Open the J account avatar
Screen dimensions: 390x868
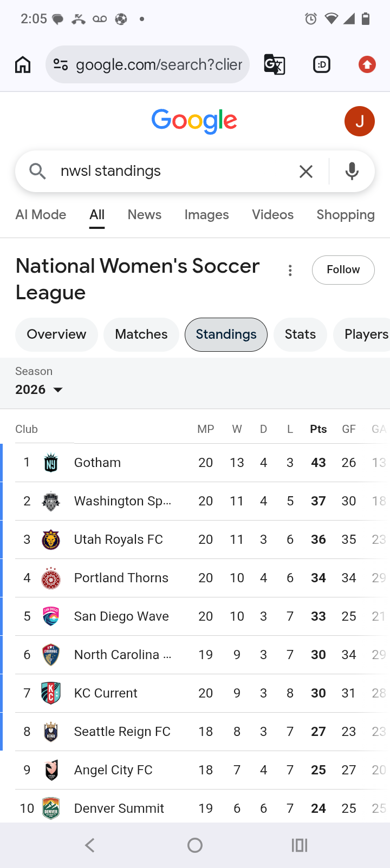pos(360,121)
